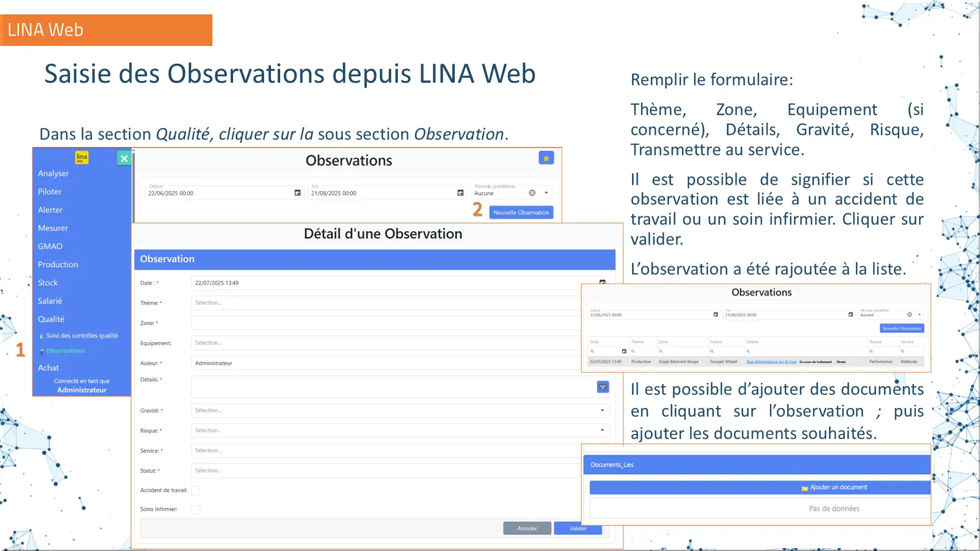Check the Accident de travail checkbox

pos(196,490)
